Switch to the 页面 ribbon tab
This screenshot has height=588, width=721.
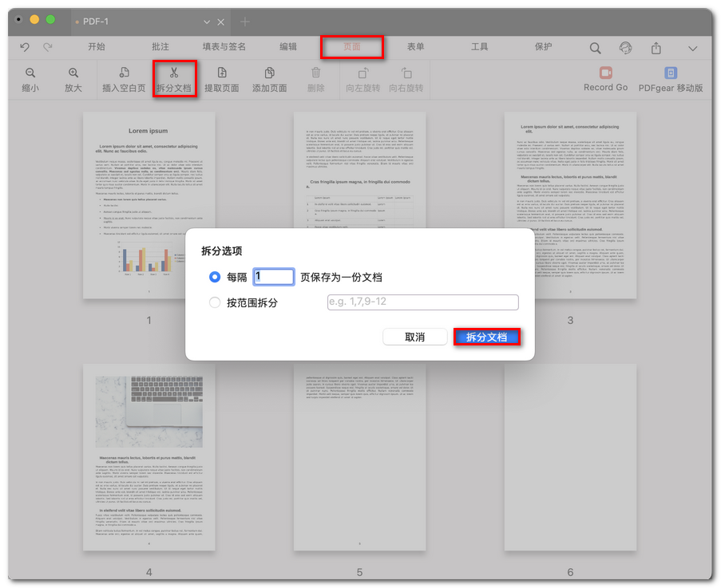coord(353,47)
